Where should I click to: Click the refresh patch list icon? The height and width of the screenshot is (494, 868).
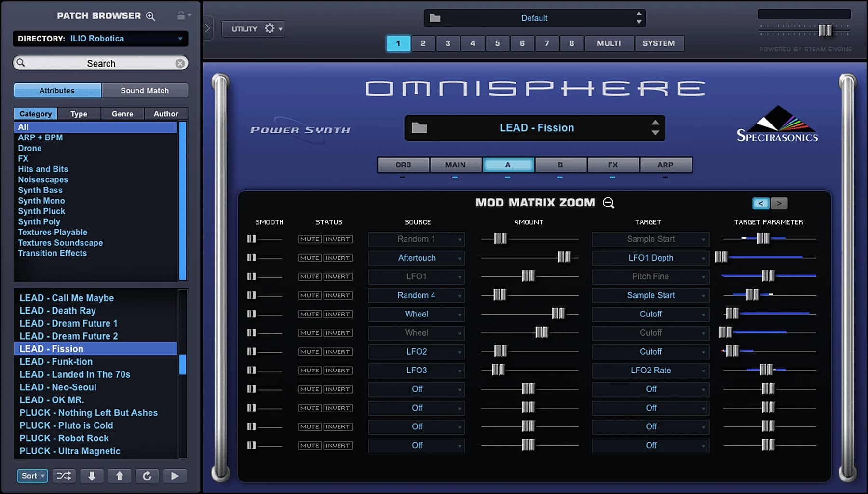click(x=147, y=476)
